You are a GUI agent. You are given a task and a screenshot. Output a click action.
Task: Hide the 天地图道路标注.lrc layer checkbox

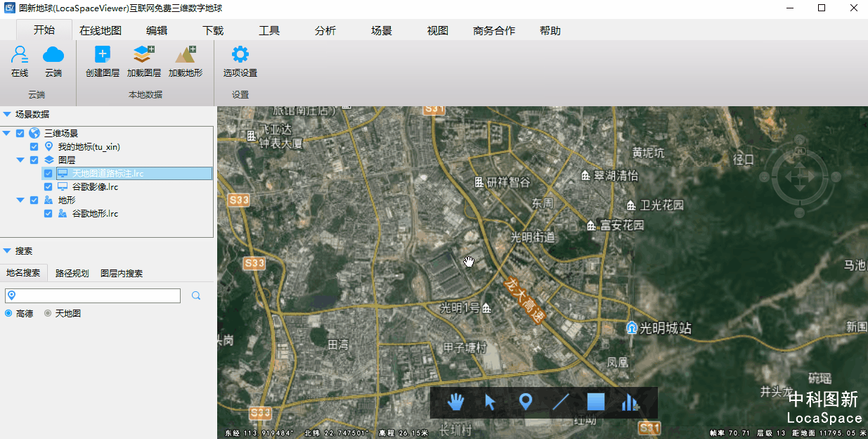click(48, 173)
